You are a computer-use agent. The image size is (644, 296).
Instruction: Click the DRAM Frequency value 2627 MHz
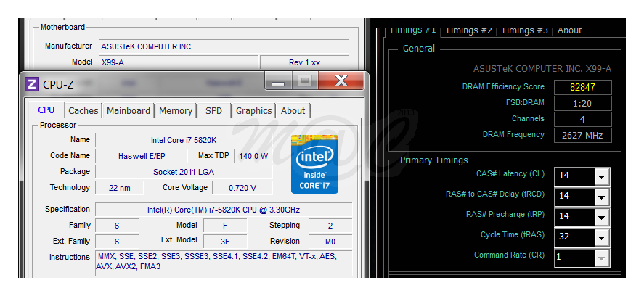(582, 136)
